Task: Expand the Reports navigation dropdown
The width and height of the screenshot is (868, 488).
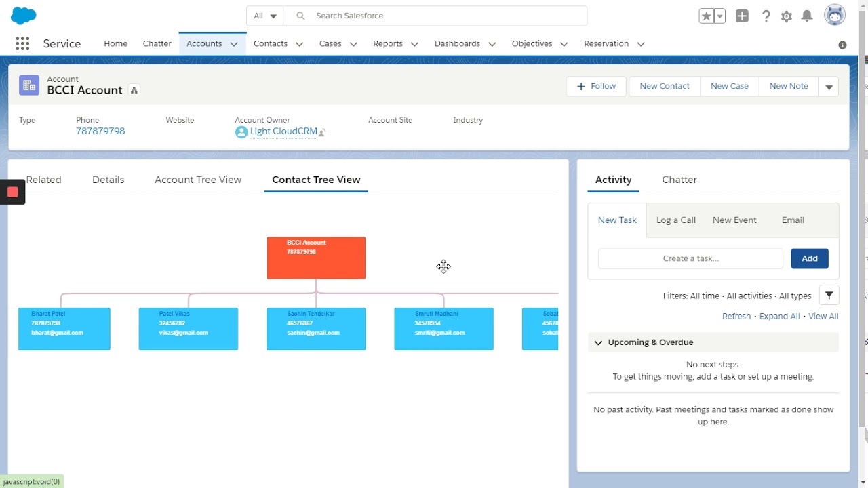Action: pos(414,44)
